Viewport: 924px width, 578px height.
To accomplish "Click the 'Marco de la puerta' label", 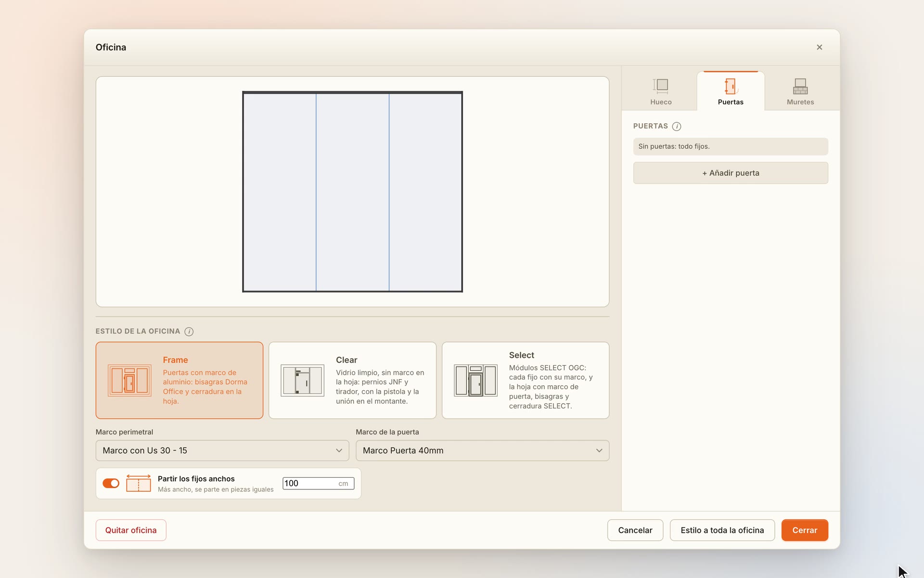I will tap(387, 432).
